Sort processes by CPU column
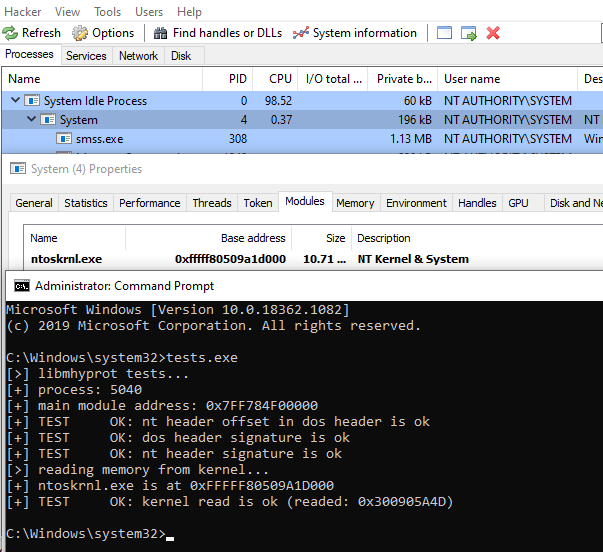This screenshot has width=603, height=552. 275,79
